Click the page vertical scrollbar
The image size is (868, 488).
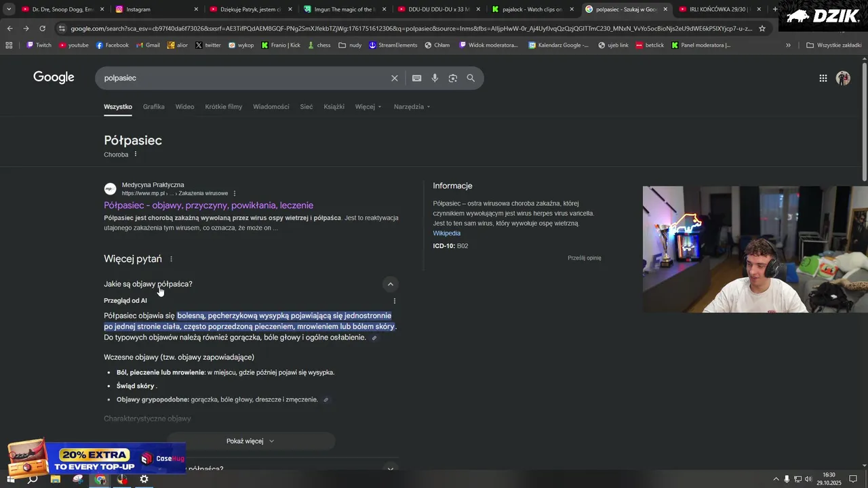[864, 122]
